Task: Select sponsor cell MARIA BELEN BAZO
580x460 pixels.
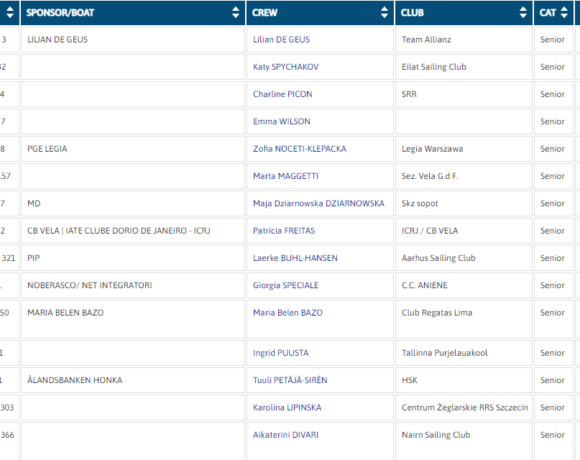Action: pyautogui.click(x=133, y=319)
